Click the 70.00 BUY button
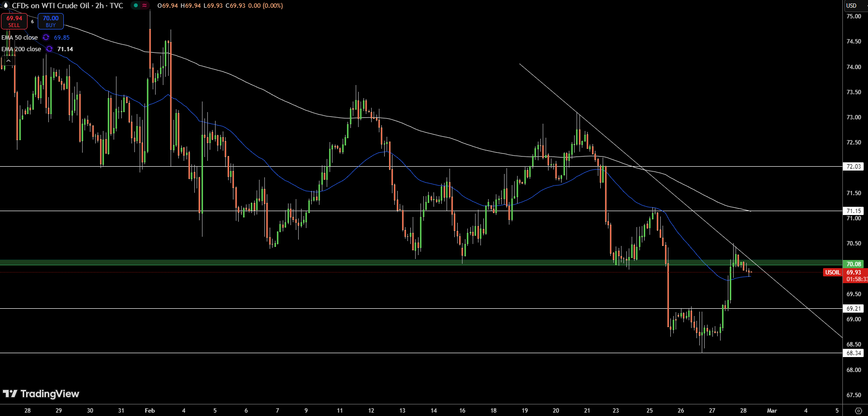Screen dimensions: 868x416 [x=51, y=21]
